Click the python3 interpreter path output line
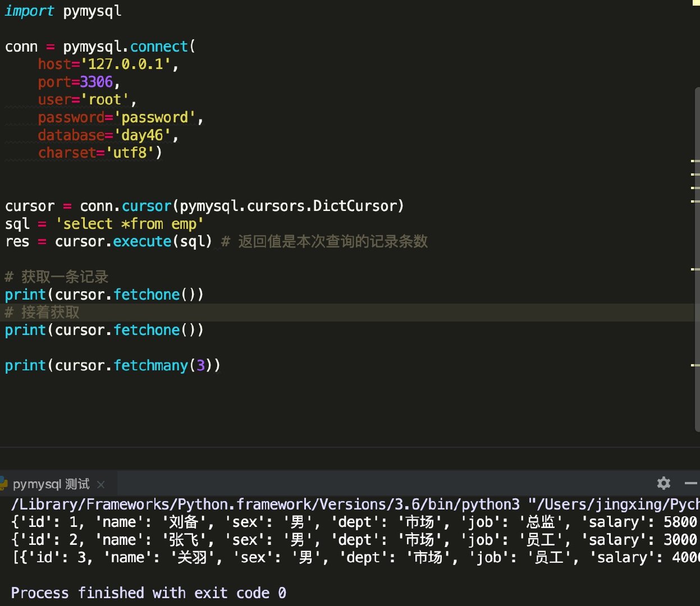The image size is (700, 606). tap(355, 504)
